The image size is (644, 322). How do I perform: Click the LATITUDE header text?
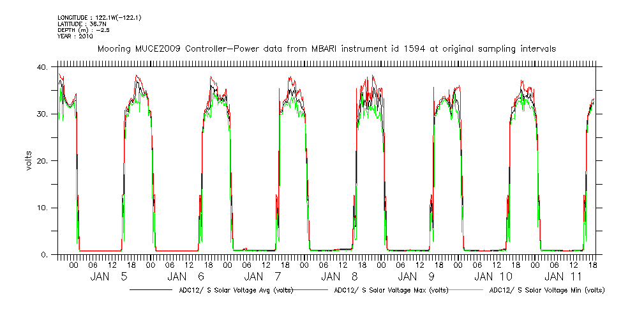click(81, 24)
